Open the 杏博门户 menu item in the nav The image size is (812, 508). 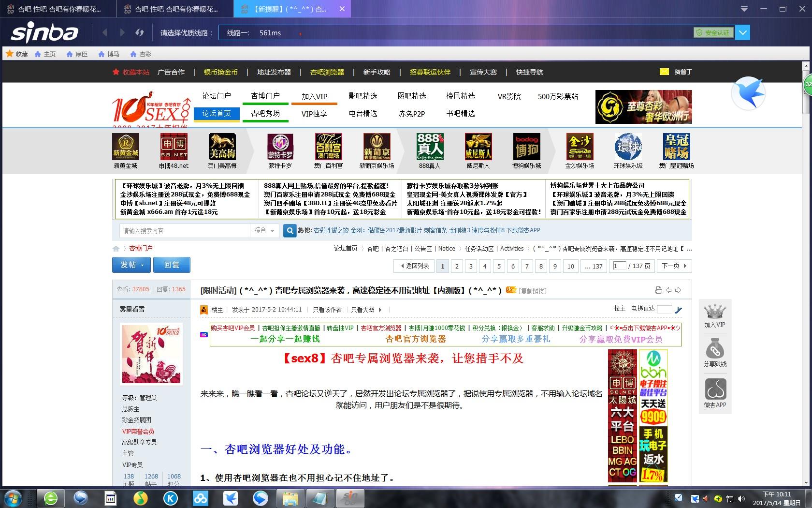[265, 96]
